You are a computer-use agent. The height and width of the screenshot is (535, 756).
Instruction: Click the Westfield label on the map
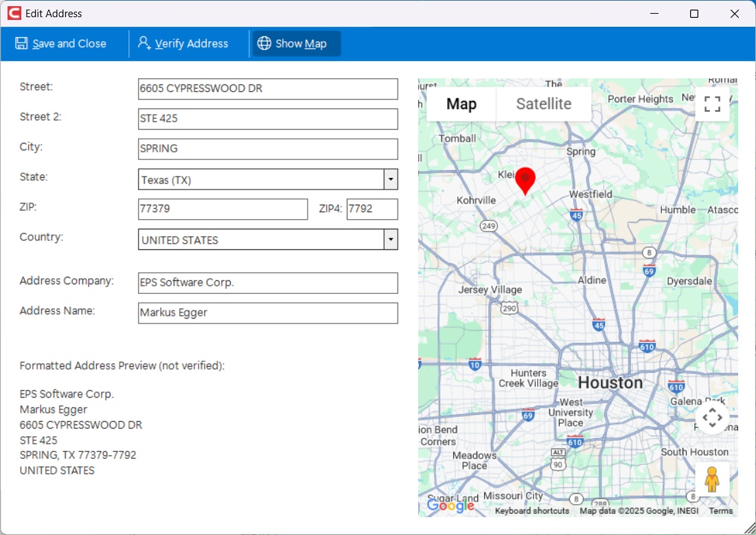point(590,194)
